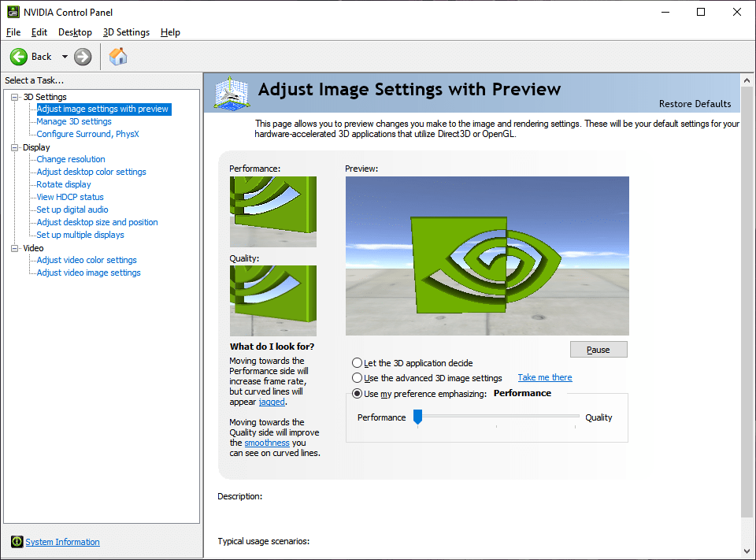The width and height of the screenshot is (756, 560).
Task: Open Configure Surround, PhysX
Action: point(87,134)
